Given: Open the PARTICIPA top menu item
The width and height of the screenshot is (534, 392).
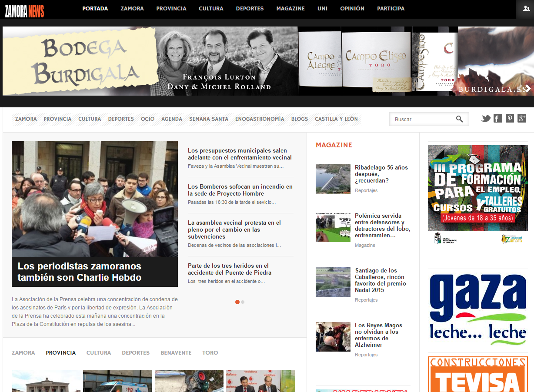Looking at the screenshot, I should click(390, 9).
